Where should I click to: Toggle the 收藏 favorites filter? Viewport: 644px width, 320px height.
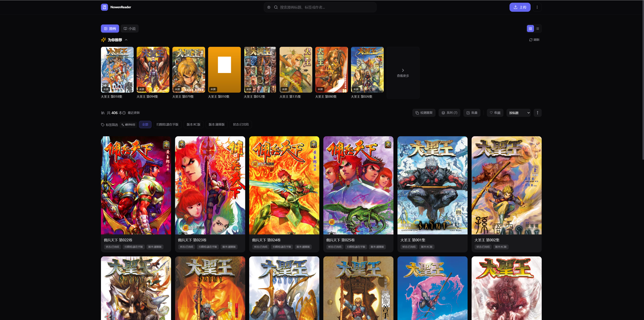tap(495, 113)
